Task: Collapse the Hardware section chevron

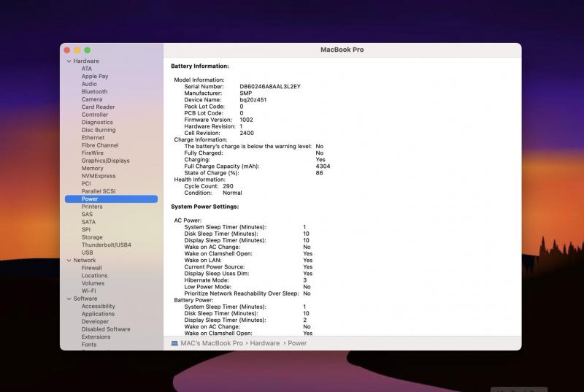Action: click(x=69, y=61)
